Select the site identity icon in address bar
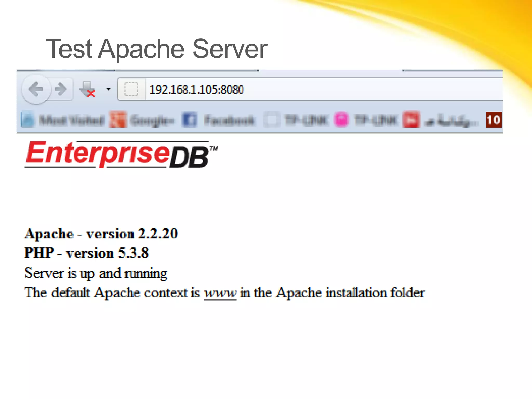 (x=131, y=89)
